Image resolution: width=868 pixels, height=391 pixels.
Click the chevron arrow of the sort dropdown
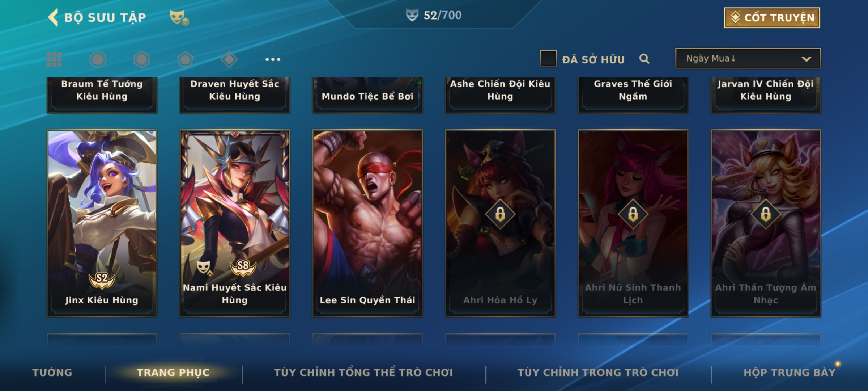(x=806, y=59)
